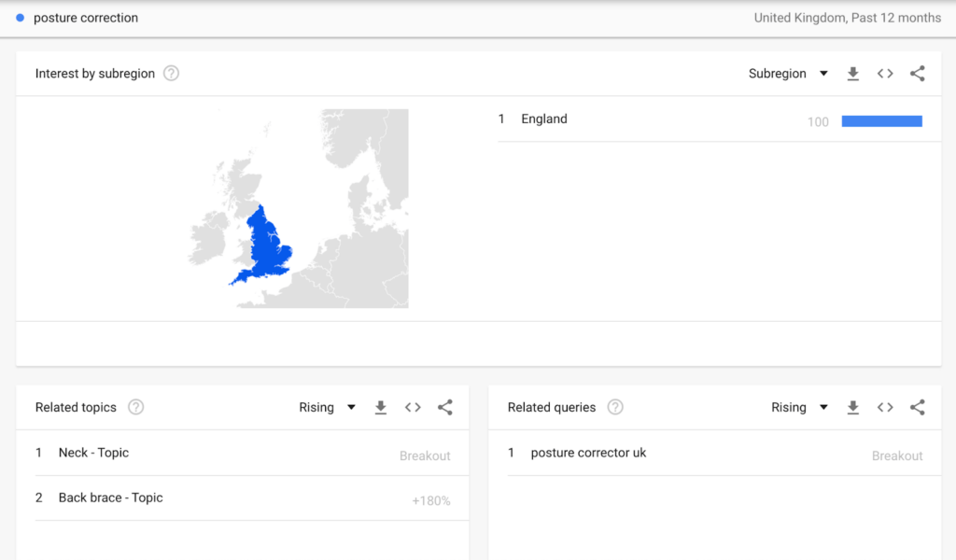Download the Interest by subregion data

853,74
